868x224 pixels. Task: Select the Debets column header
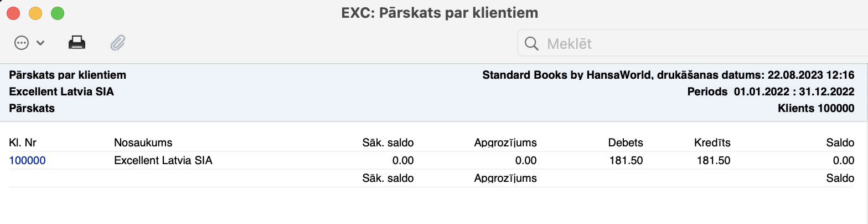624,143
